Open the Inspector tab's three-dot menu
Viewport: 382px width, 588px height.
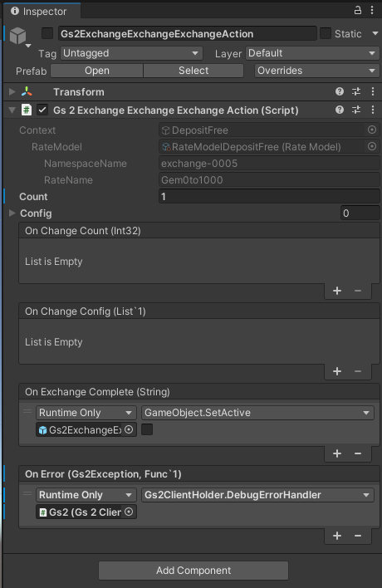(372, 10)
